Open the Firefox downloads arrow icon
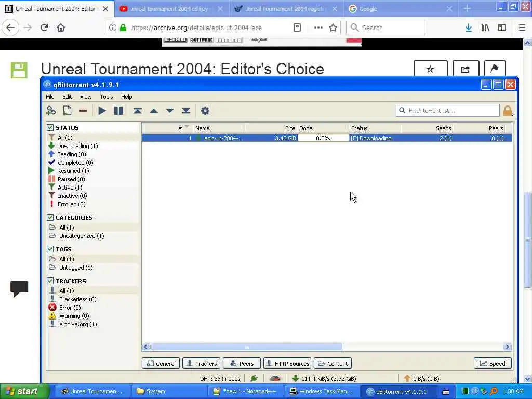The image size is (532, 399). click(469, 28)
